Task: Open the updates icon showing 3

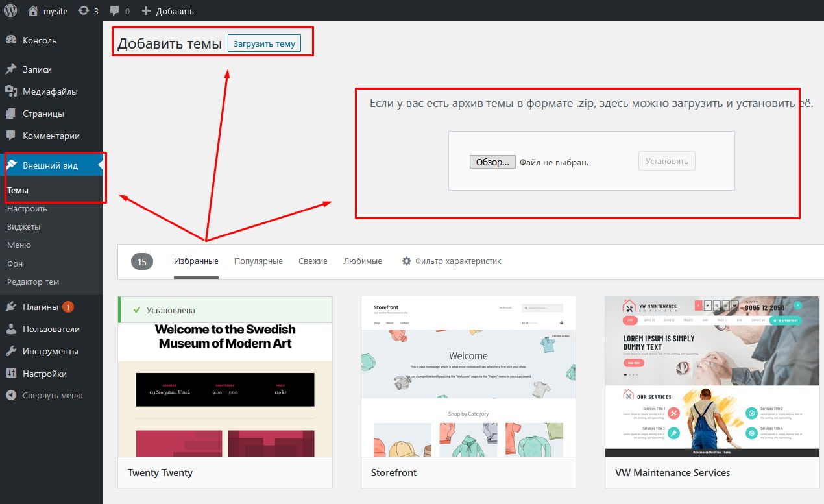Action: (x=84, y=11)
